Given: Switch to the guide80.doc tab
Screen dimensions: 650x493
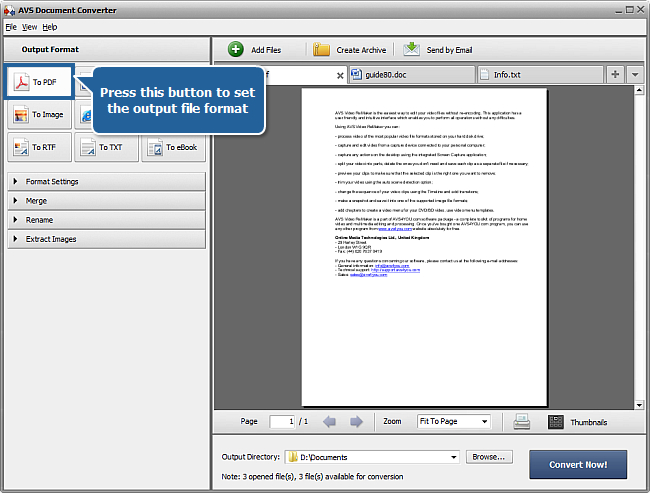Looking at the screenshot, I should [x=412, y=75].
